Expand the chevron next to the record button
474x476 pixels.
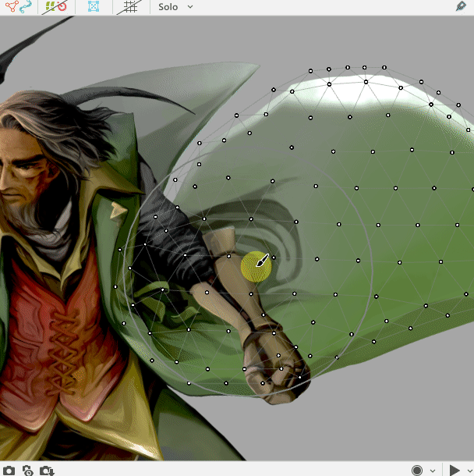433,471
